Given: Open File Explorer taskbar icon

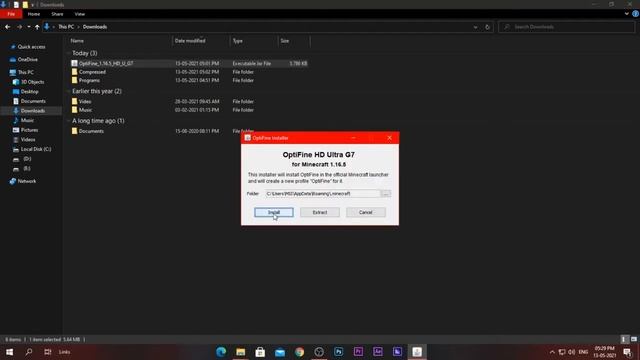Looking at the screenshot, I should point(240,352).
